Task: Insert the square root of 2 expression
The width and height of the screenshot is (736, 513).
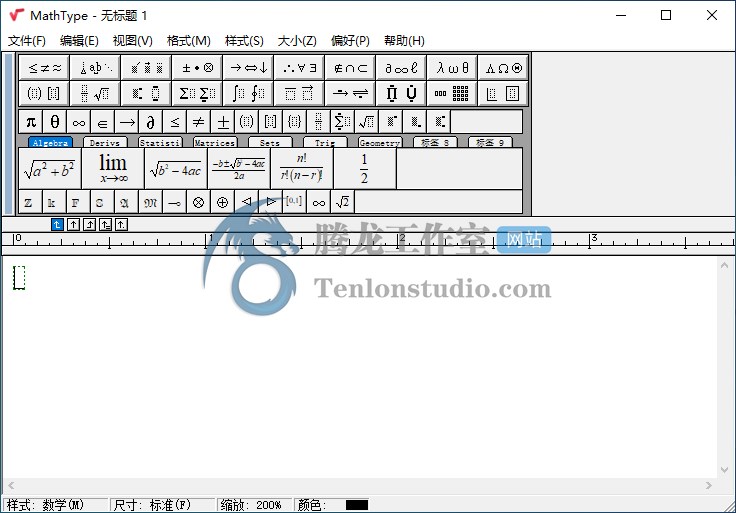Action: tap(343, 202)
